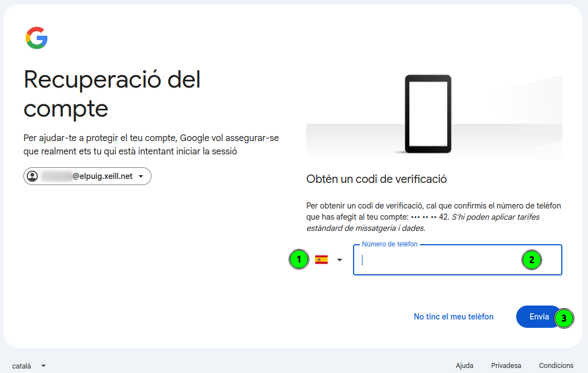Open the Condicions link
Image resolution: width=588 pixels, height=373 pixels.
point(556,366)
